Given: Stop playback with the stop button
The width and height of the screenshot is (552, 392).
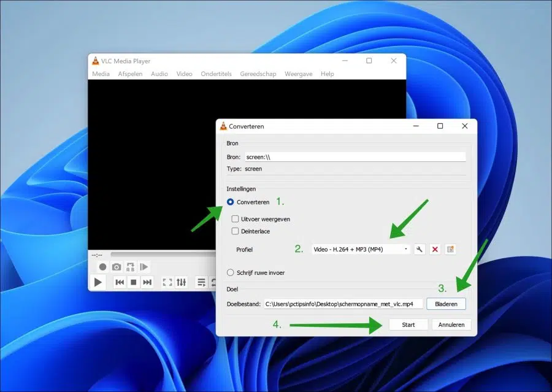Looking at the screenshot, I should (x=134, y=282).
